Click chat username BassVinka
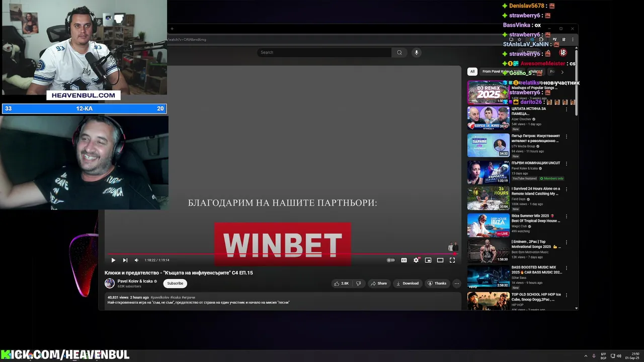This screenshot has height=362, width=644. coord(517,25)
